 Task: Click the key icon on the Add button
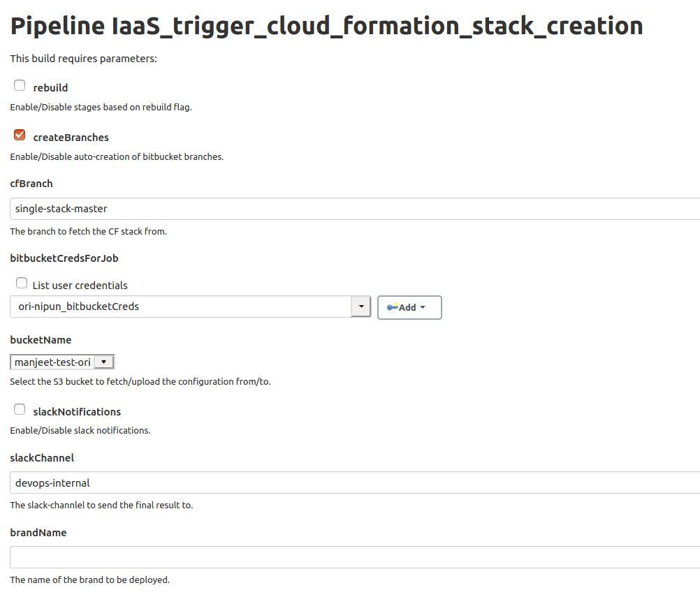pyautogui.click(x=392, y=307)
